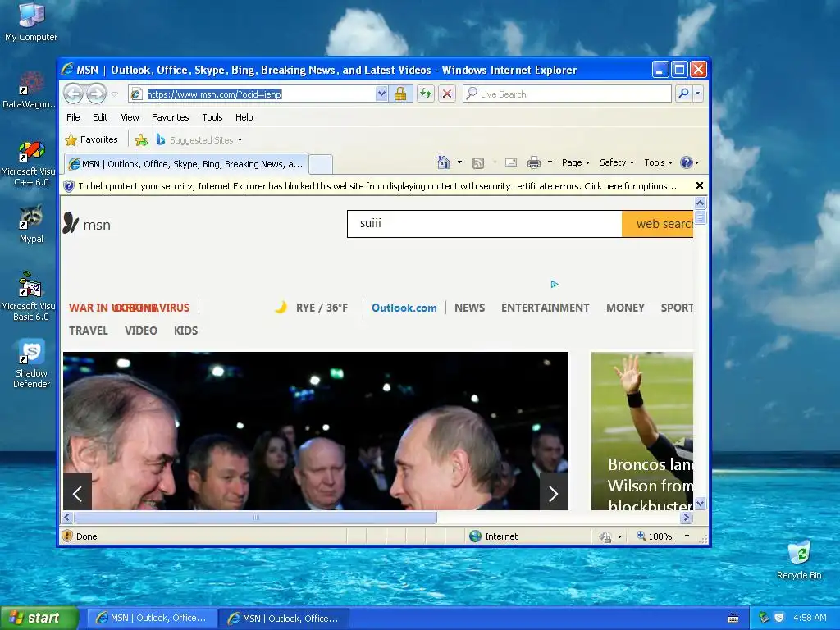The image size is (840, 630).
Task: Show next slide with right carousel arrow
Action: pyautogui.click(x=554, y=493)
